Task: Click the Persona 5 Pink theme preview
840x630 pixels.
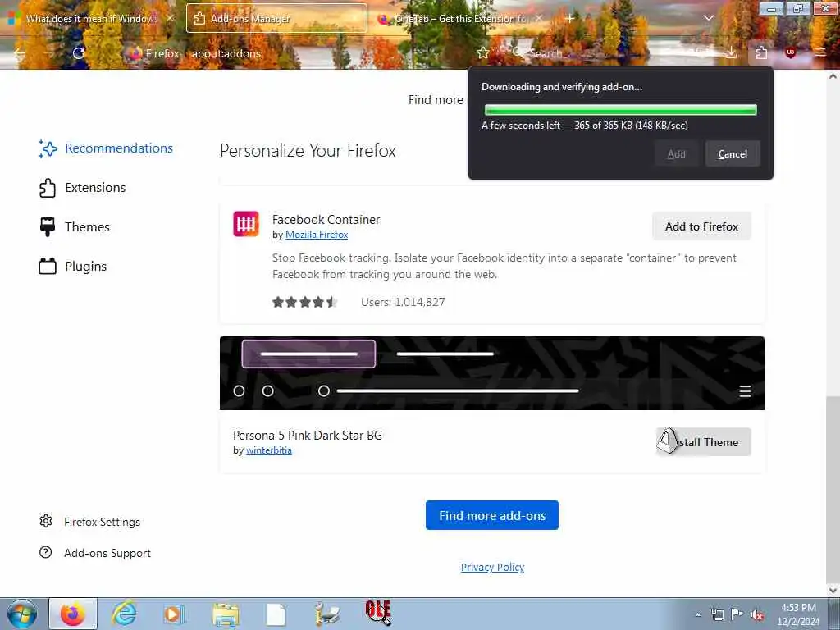Action: (x=492, y=373)
